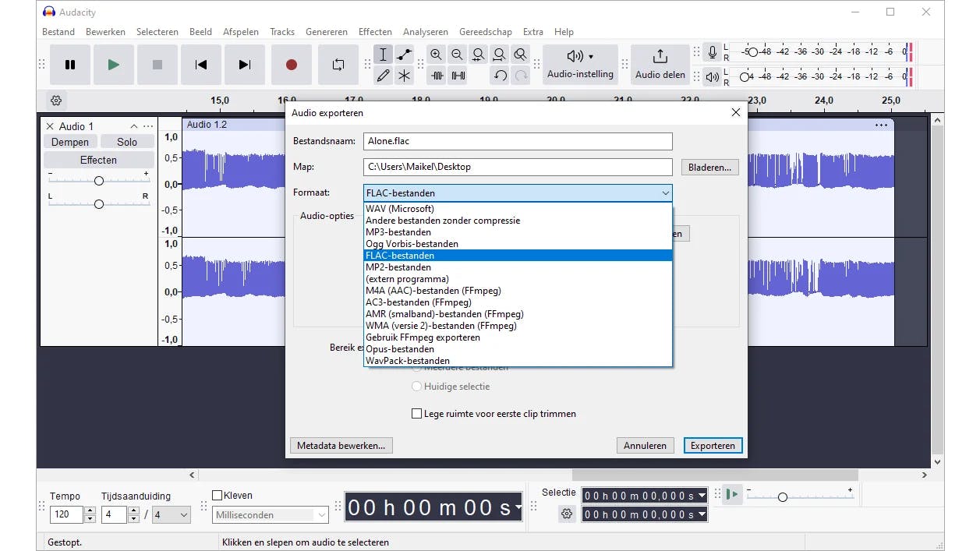Enable Lege ruimte voor eerste clip trimmen

pyautogui.click(x=417, y=414)
